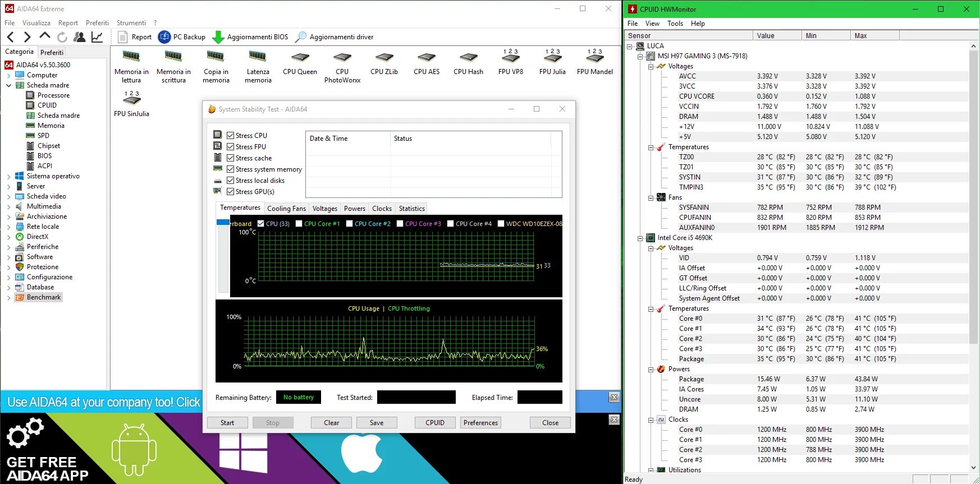Collapse Fans group in HWMonitor
The width and height of the screenshot is (980, 484).
coord(651,197)
